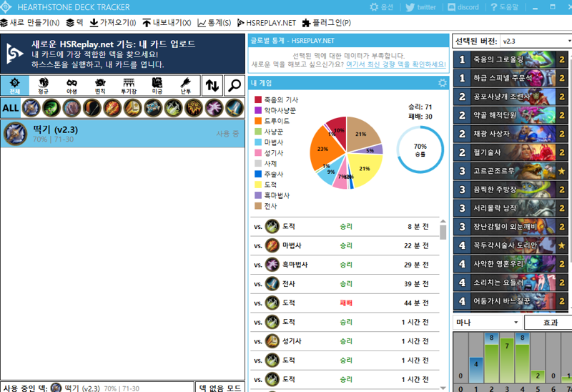Click the 70% win rate ring
Screen dimensions: 572x392
click(420, 150)
